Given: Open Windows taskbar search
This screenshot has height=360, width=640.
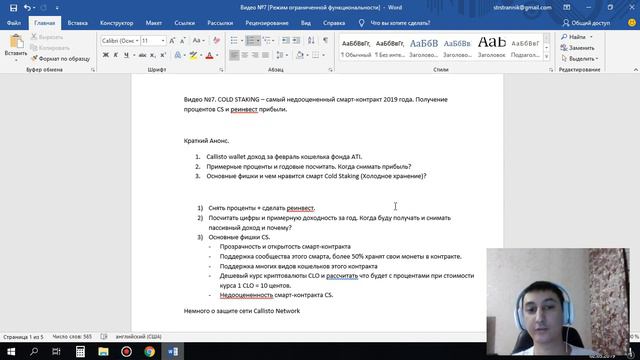Looking at the screenshot, I should [34, 351].
